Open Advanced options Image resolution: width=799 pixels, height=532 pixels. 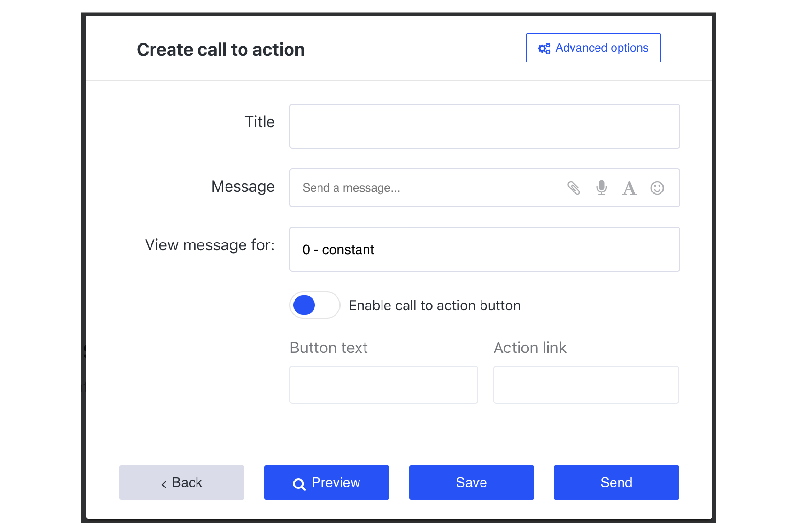click(x=593, y=48)
